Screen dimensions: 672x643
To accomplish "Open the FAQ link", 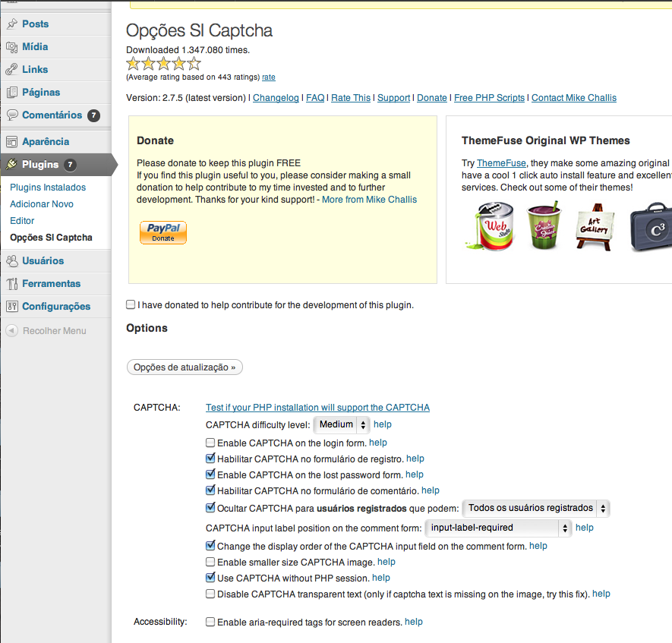I will tap(315, 98).
